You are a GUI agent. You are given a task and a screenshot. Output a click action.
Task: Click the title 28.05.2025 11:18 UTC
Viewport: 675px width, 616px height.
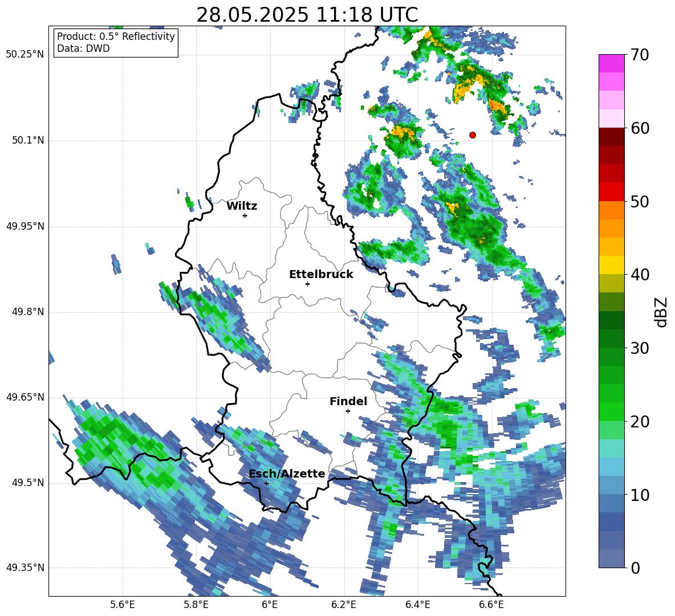[x=307, y=15]
